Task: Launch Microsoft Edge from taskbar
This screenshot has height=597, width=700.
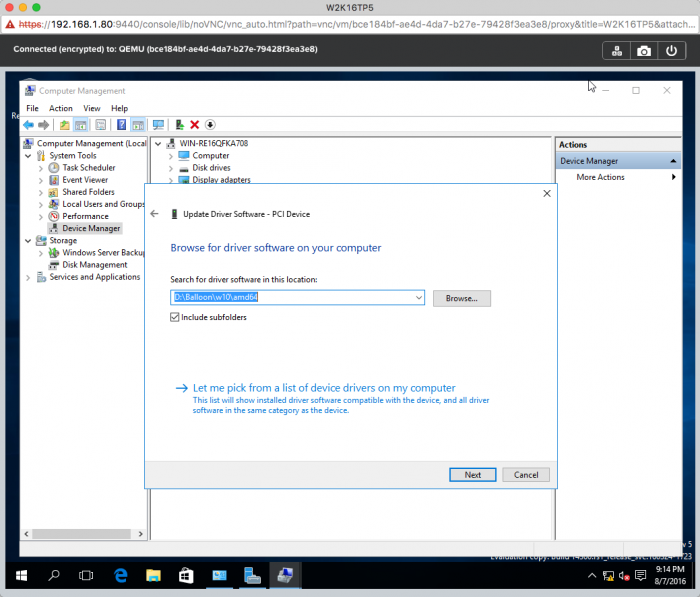Action: point(121,576)
